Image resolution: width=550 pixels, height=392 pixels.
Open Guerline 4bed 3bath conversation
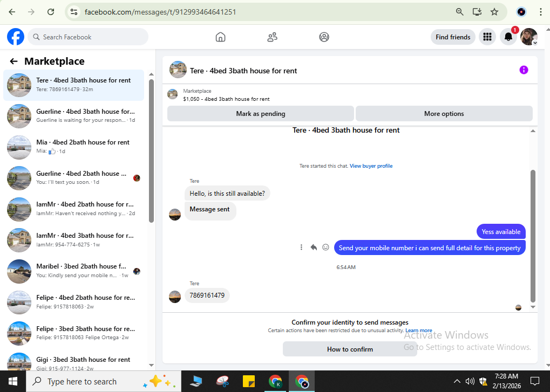pyautogui.click(x=73, y=116)
